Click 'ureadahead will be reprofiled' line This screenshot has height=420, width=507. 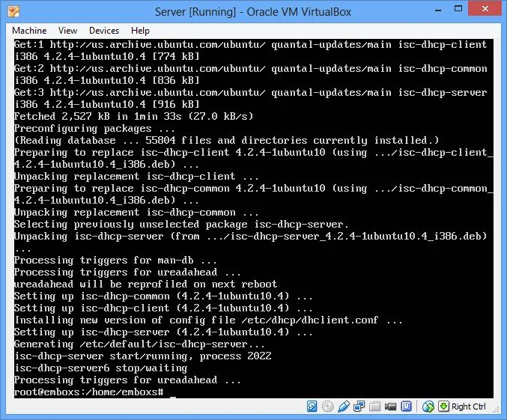[x=145, y=284]
